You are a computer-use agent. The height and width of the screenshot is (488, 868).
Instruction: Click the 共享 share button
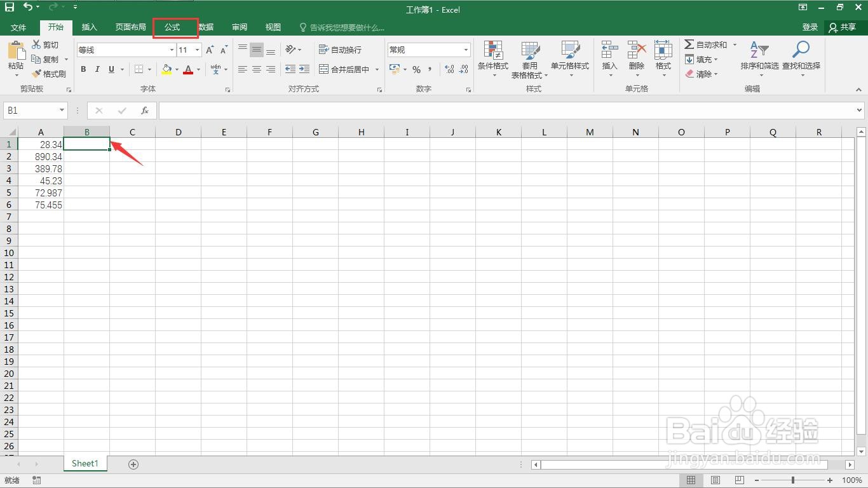click(x=843, y=27)
